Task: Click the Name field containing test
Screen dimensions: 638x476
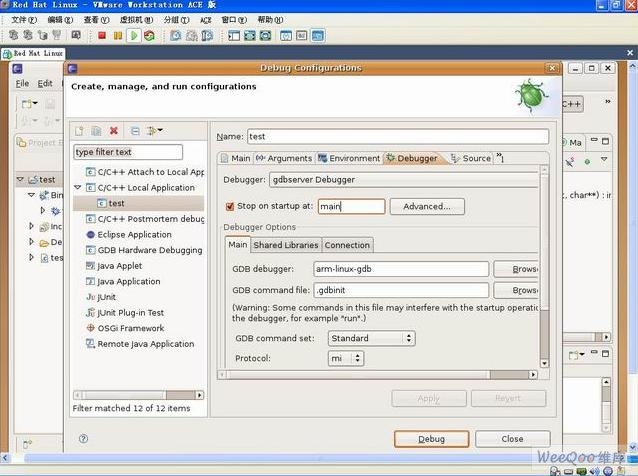Action: pyautogui.click(x=398, y=137)
